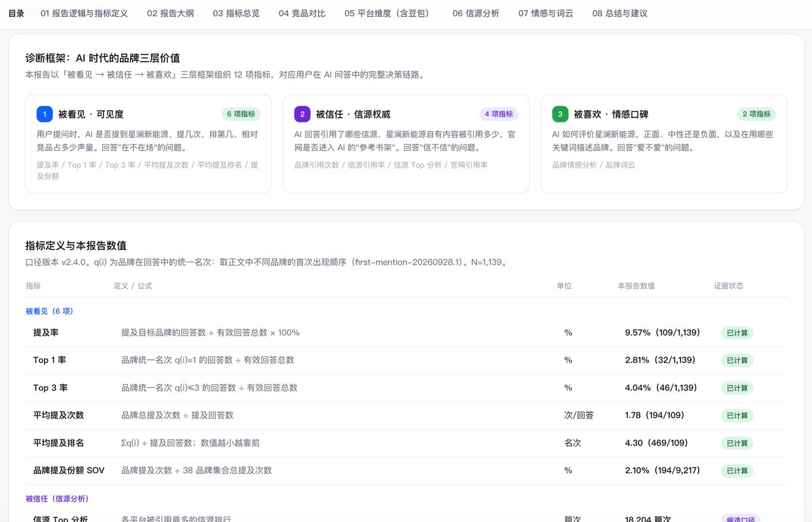Jump to 06 信源分析 tab
This screenshot has width=812, height=522.
[476, 13]
